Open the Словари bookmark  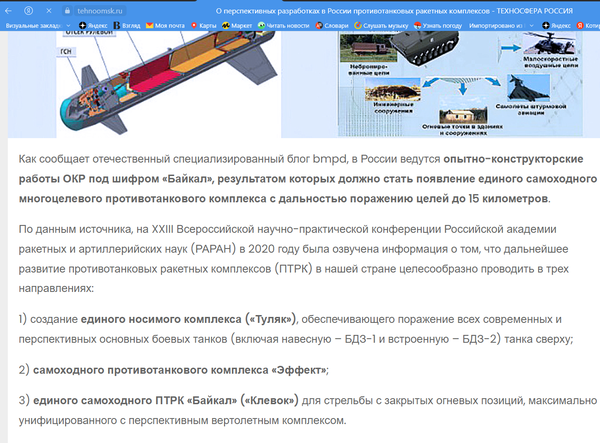coord(332,26)
